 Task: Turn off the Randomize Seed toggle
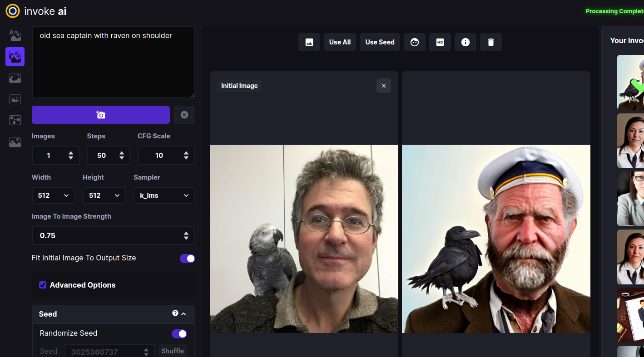(179, 334)
